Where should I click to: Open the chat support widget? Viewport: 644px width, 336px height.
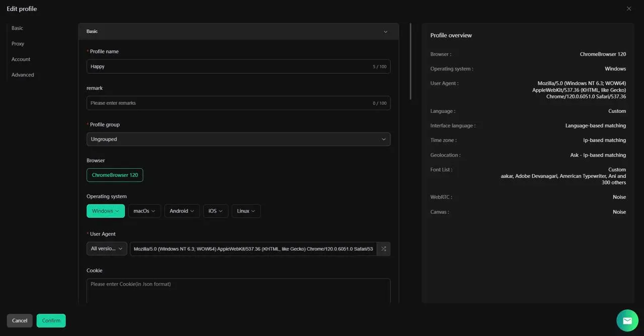click(627, 320)
